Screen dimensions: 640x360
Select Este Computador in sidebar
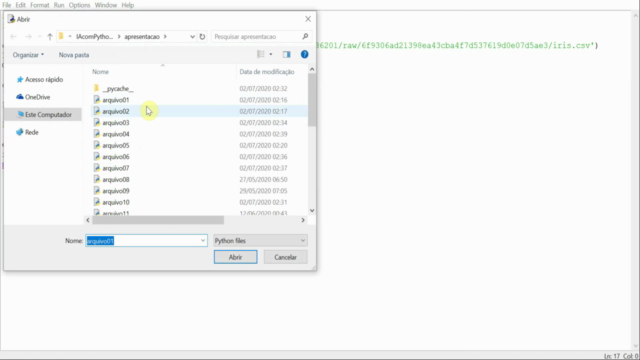coord(44,115)
